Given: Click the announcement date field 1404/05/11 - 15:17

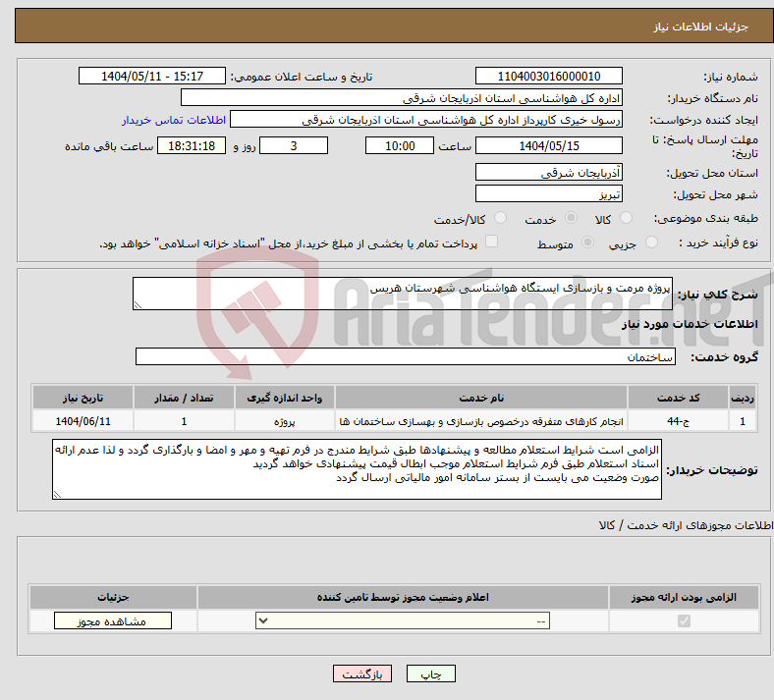Looking at the screenshot, I should [152, 77].
